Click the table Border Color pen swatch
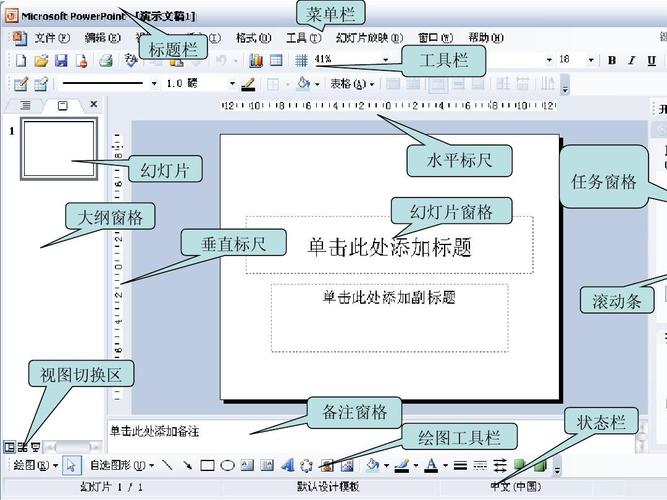 (248, 84)
